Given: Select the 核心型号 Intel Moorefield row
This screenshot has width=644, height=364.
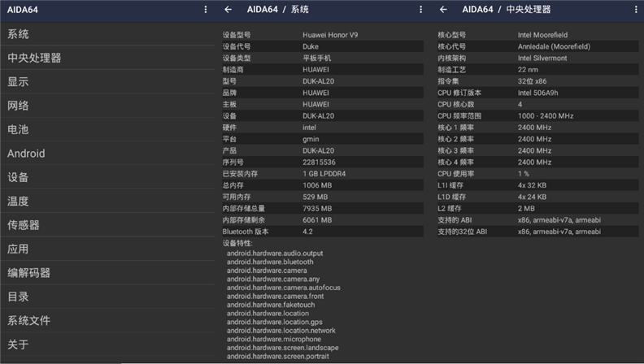Looking at the screenshot, I should [538, 35].
